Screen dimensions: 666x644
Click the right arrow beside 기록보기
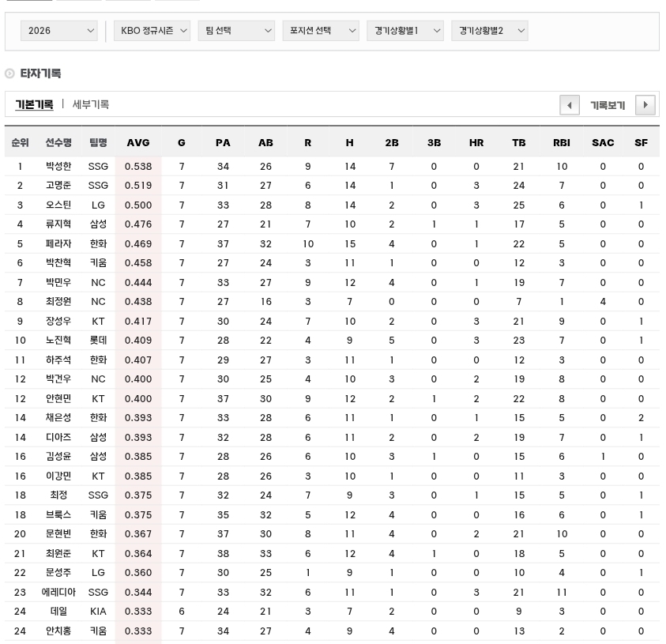tap(645, 105)
